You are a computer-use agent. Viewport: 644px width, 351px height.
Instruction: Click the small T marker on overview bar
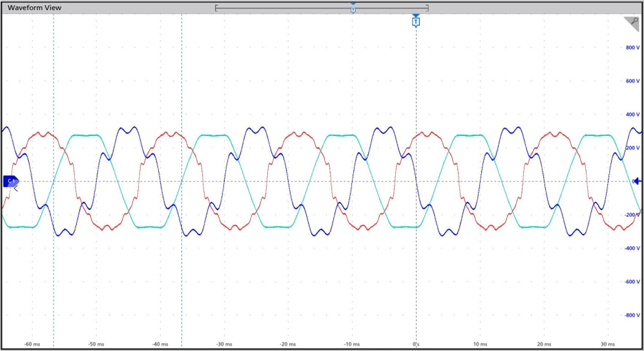click(353, 9)
